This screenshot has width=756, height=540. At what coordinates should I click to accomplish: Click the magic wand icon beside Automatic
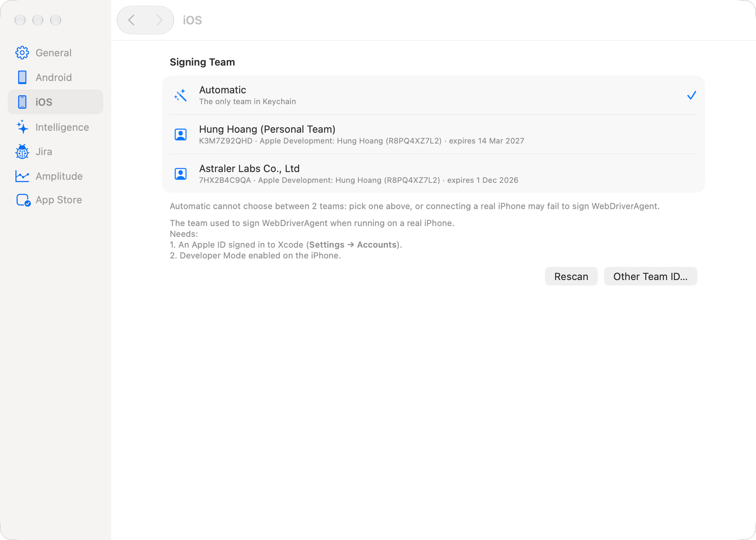[x=180, y=95]
